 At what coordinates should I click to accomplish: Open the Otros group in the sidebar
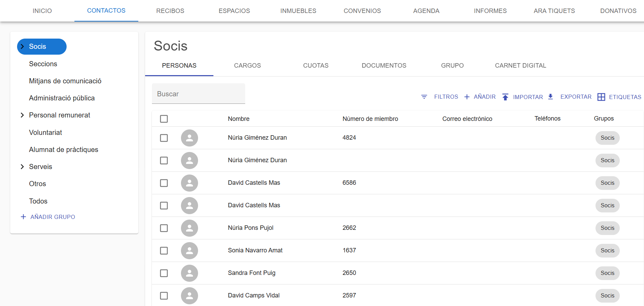(38, 184)
